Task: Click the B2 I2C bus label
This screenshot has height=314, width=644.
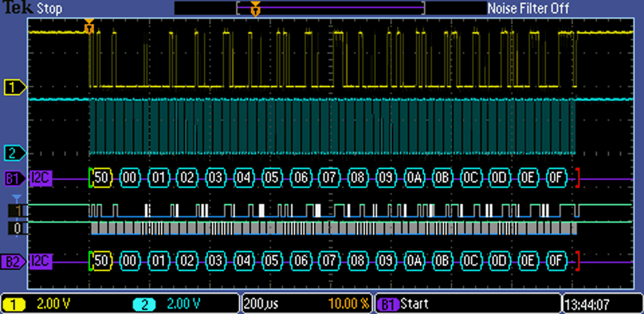Action: click(41, 262)
